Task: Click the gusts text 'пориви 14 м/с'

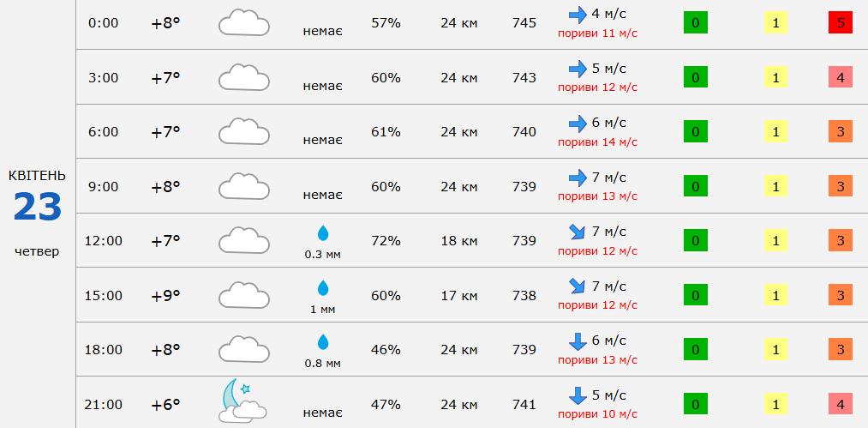Action: [598, 142]
